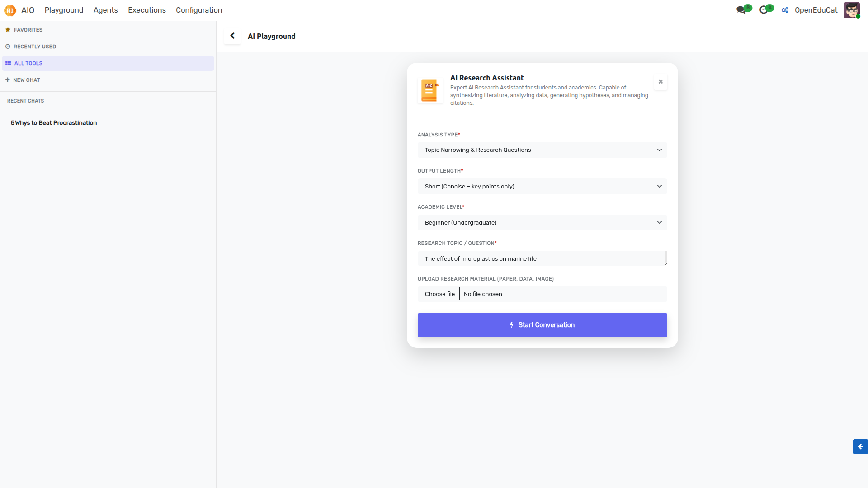Click the All Tools grid icon
The image size is (868, 488).
pos(8,63)
